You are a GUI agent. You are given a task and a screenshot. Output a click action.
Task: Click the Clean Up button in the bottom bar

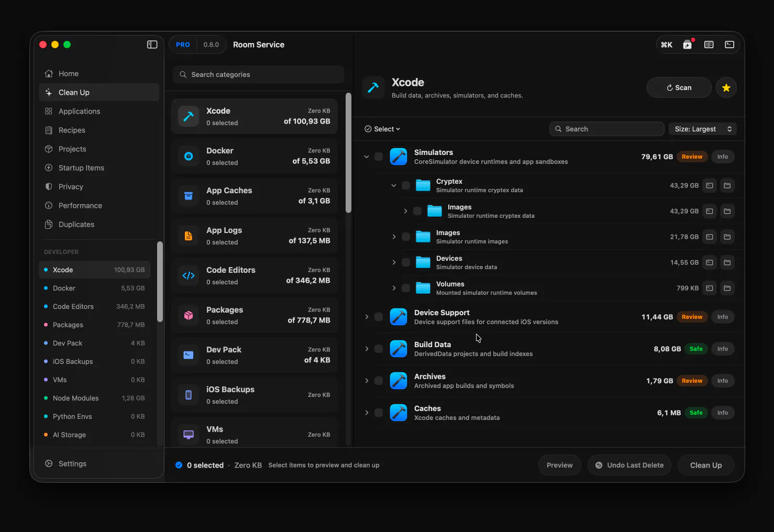click(x=706, y=465)
